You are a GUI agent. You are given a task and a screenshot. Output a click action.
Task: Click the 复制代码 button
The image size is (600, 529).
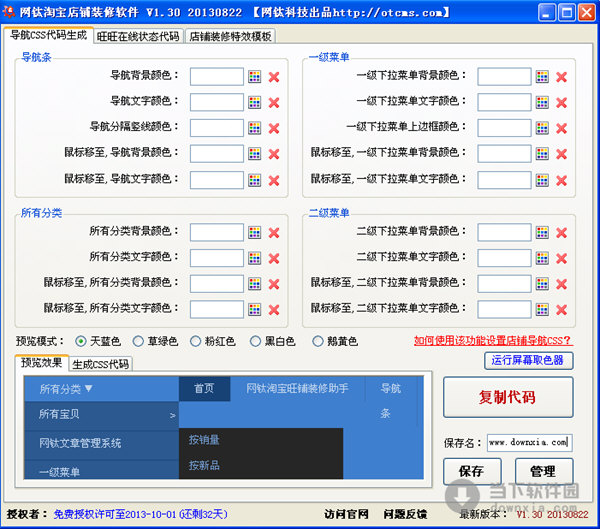(x=508, y=397)
